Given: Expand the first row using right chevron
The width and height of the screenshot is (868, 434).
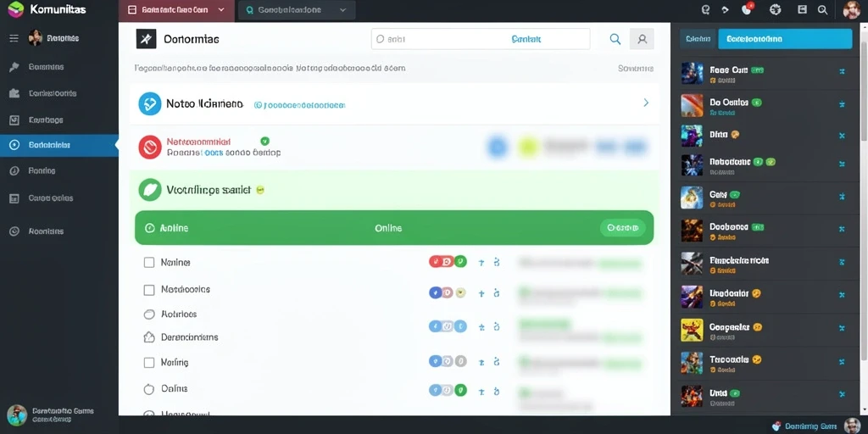Looking at the screenshot, I should 645,103.
